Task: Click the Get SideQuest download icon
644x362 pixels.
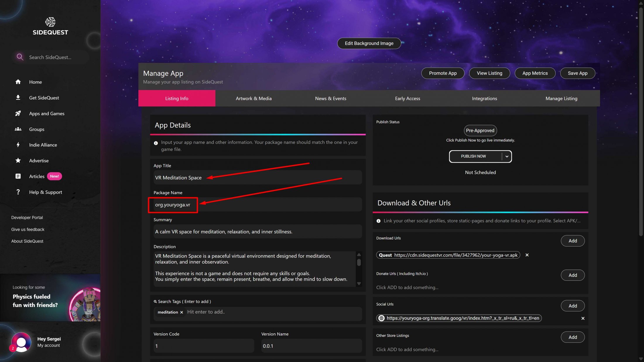Action: [18, 98]
